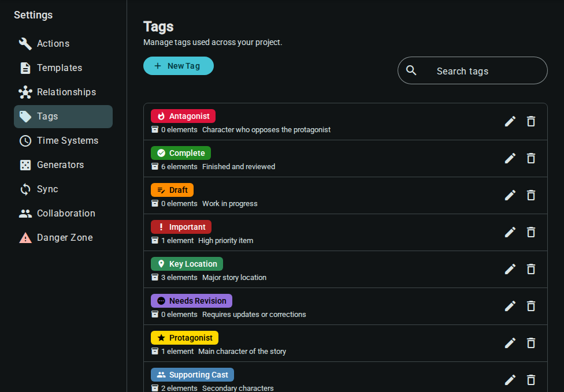564x392 pixels.
Task: Edit the Antagonist tag with pencil icon
Action: coord(510,121)
